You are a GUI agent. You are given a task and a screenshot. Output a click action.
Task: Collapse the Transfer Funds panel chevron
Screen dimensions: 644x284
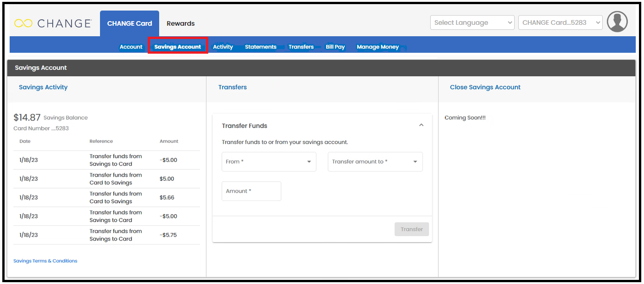click(x=421, y=125)
